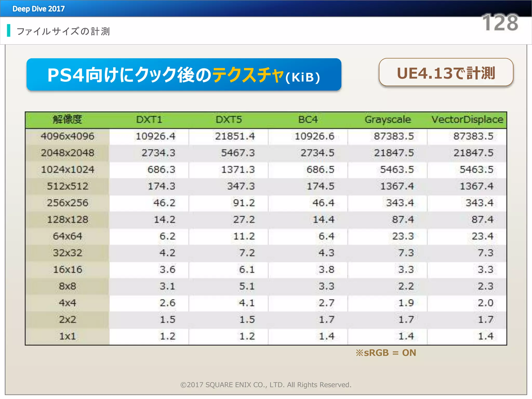Select the 1x1 row label

[67, 336]
